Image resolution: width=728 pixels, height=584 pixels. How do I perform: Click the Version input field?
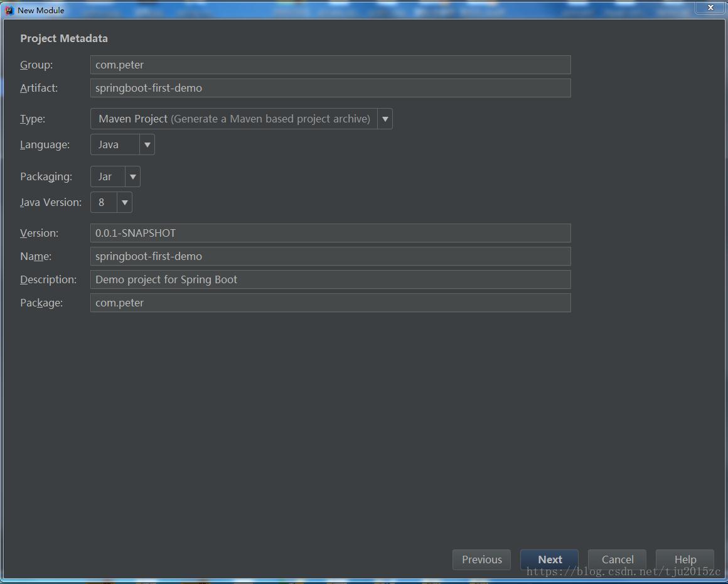330,233
